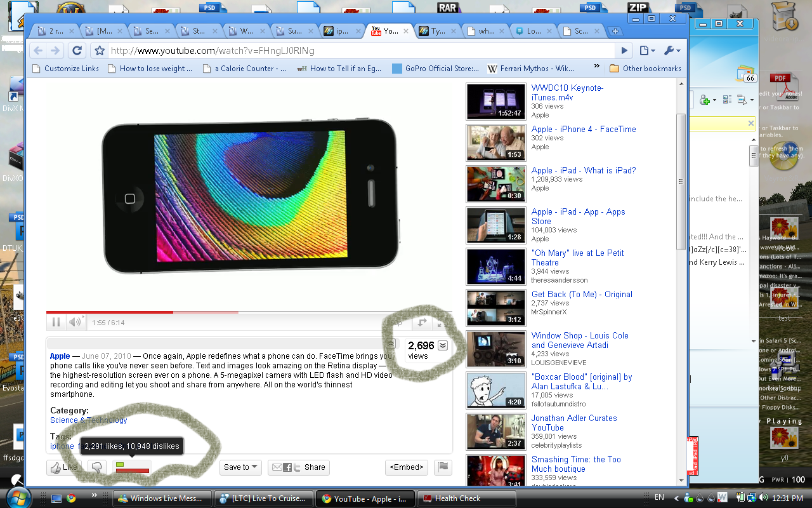Switch to the LTC Live To Cruise taskbar button
This screenshot has width=812, height=508.
264,498
